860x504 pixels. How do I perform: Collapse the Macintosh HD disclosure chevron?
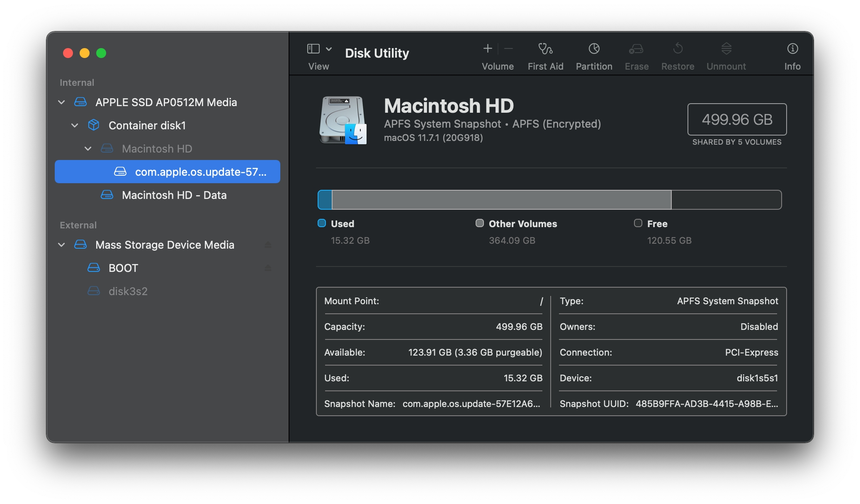pos(88,149)
